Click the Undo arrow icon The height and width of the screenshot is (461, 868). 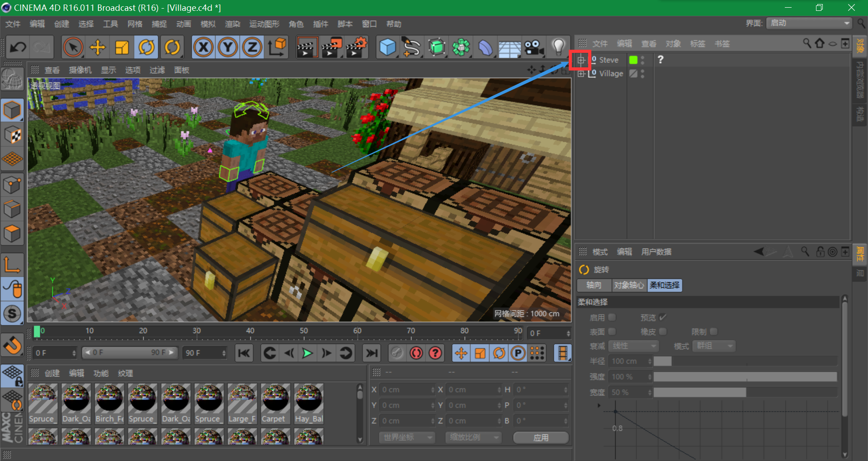pyautogui.click(x=19, y=47)
